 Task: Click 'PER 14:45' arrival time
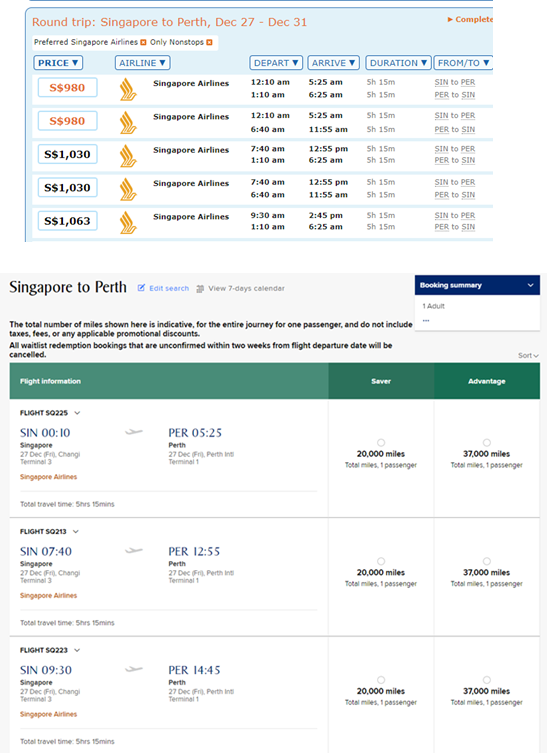pos(194,670)
